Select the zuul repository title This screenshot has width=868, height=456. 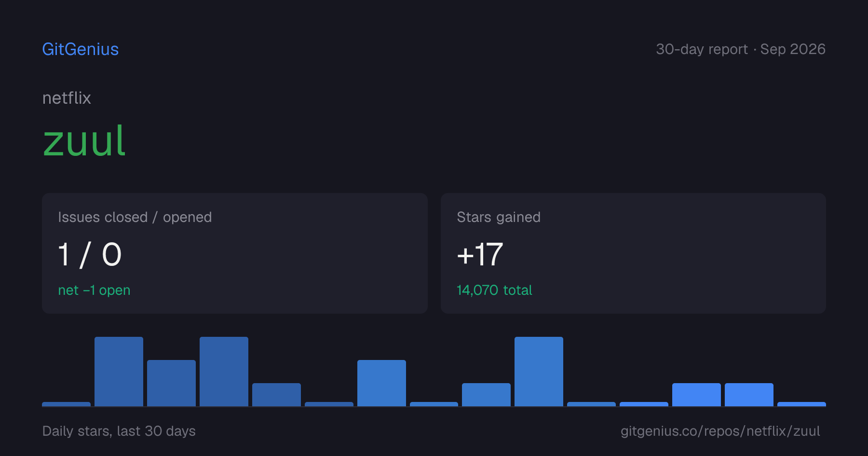[x=84, y=141]
